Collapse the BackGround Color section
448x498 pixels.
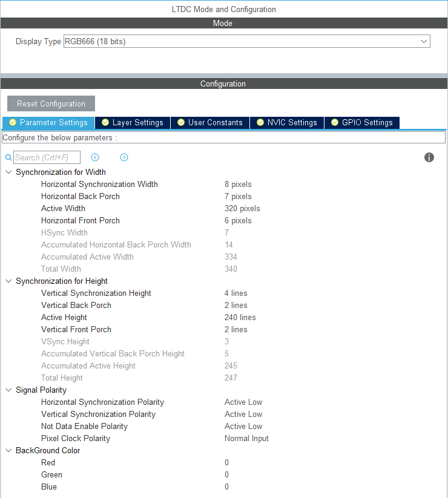[8, 450]
